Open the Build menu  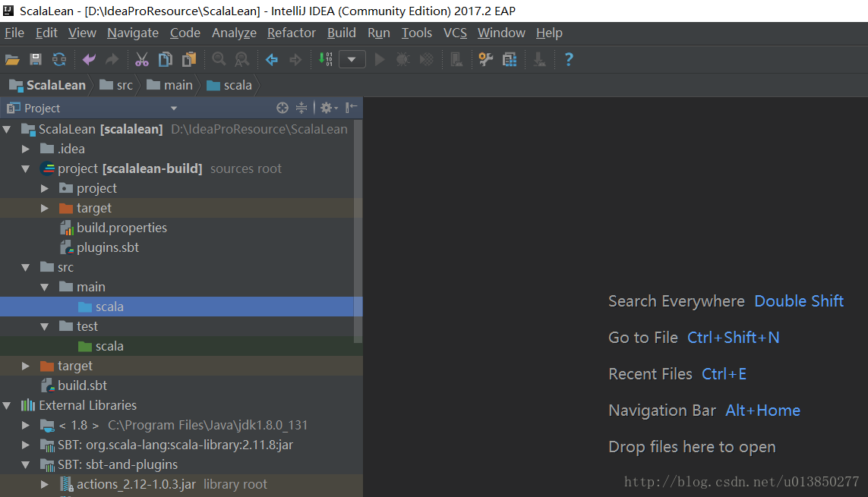[342, 33]
